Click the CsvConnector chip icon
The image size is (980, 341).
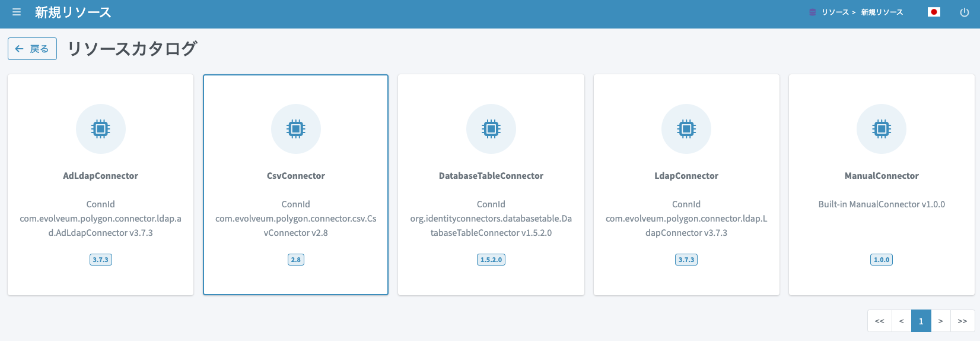tap(296, 129)
